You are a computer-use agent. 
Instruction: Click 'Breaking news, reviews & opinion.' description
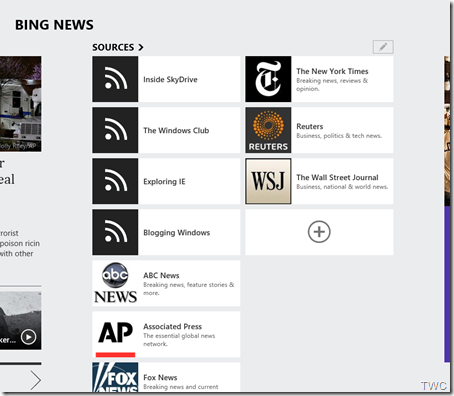pos(332,85)
